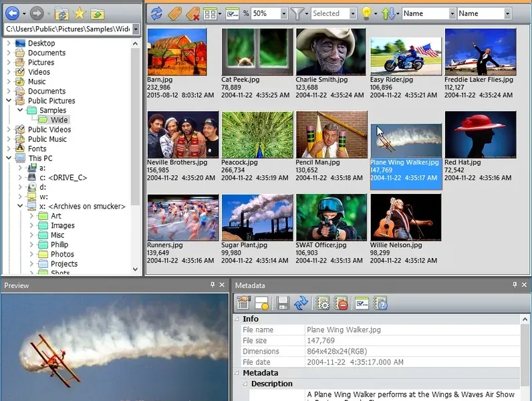Screen dimensions: 532x401
Task: Collapse the Info section in Metadata
Action: tap(237, 319)
